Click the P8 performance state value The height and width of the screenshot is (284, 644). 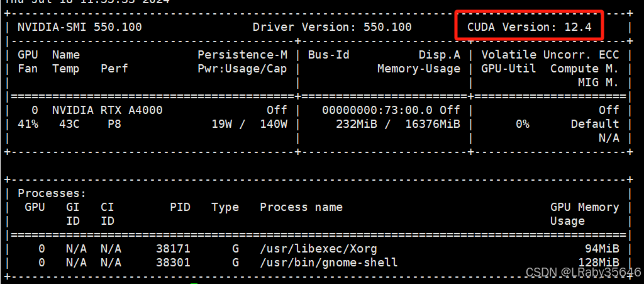click(x=114, y=124)
